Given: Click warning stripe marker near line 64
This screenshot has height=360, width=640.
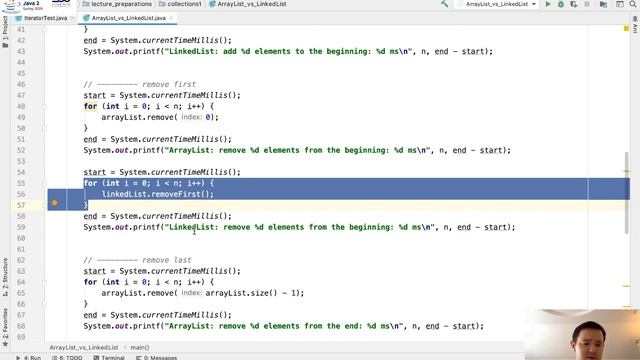Looking at the screenshot, I should coord(627,286).
